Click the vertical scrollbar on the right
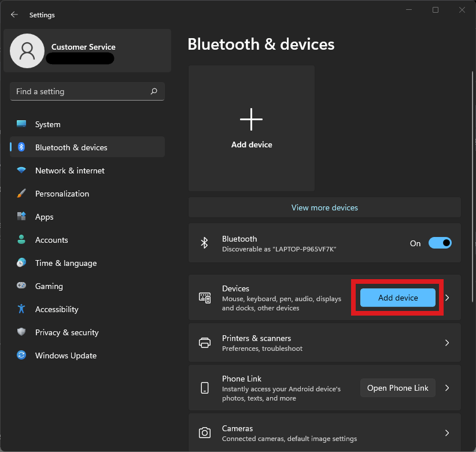This screenshot has width=476, height=452. pos(473,186)
